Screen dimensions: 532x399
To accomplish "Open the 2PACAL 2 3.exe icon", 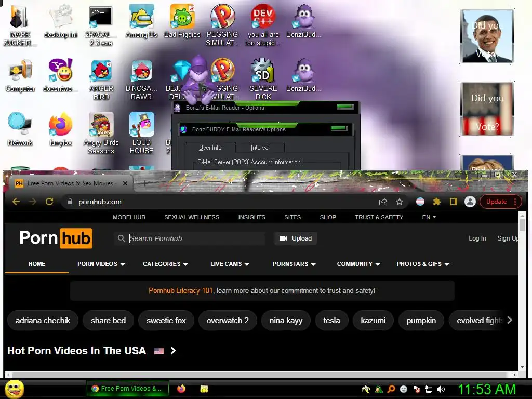I will point(101,24).
